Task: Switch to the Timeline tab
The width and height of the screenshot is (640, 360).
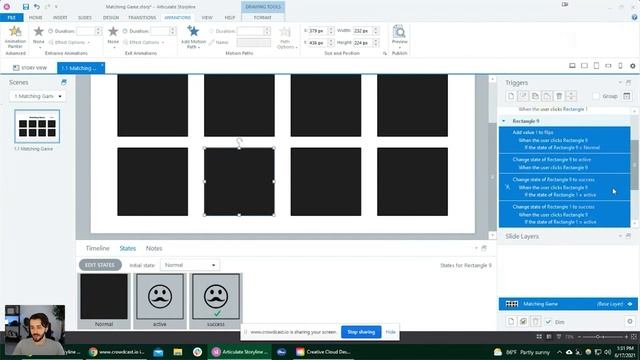Action: click(x=98, y=248)
